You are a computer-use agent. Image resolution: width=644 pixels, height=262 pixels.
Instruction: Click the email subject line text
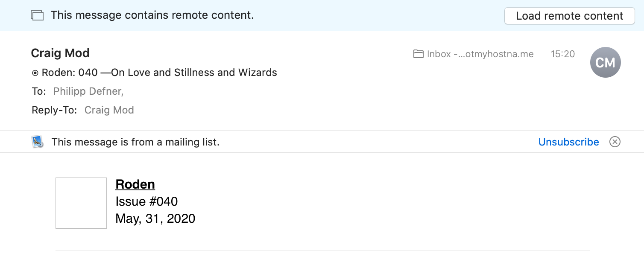point(159,73)
